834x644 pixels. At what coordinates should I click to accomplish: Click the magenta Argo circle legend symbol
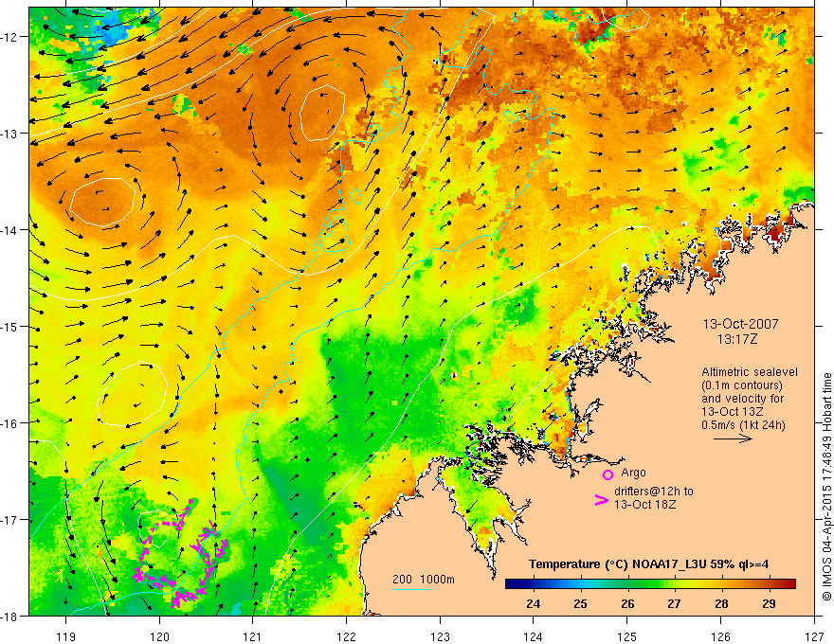pyautogui.click(x=607, y=474)
